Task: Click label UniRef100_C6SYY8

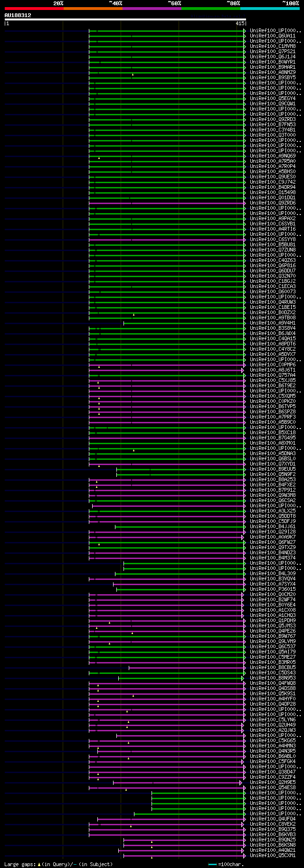Action: [x=273, y=240]
